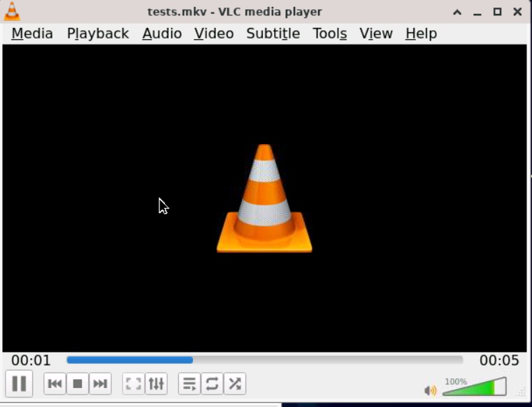Viewport: 532px width, 407px height.
Task: Click the 00:01 elapsed time label
Action: 31,360
